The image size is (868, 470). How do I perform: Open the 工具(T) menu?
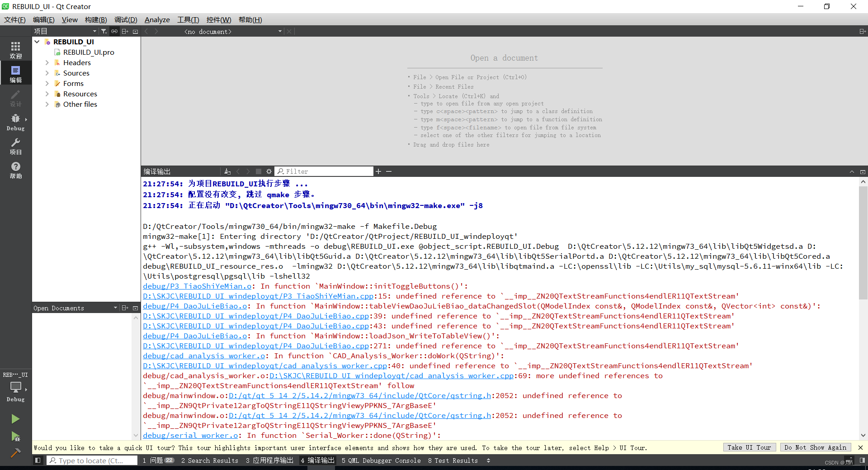coord(188,19)
